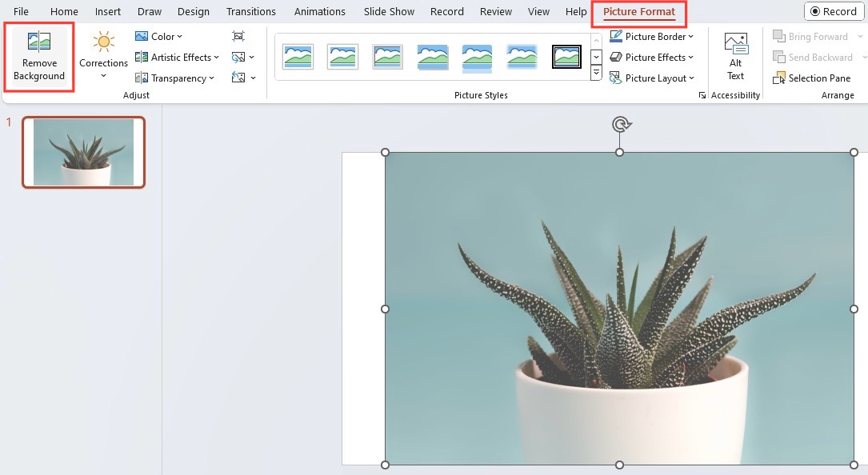
Task: Click the right-middle resize handle of picture
Action: click(x=854, y=309)
